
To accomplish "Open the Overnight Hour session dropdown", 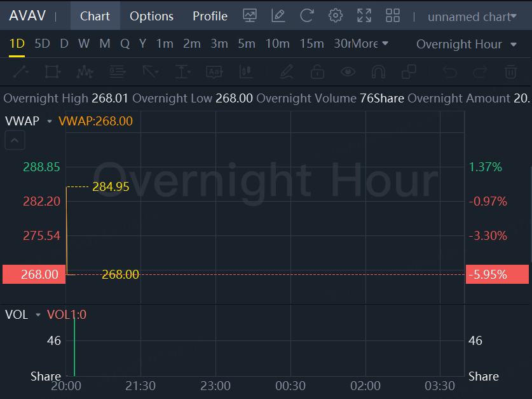I will pyautogui.click(x=467, y=44).
